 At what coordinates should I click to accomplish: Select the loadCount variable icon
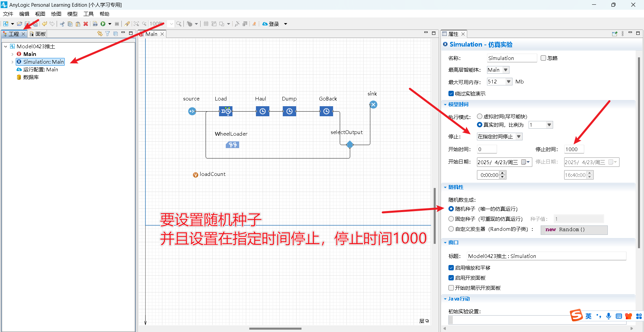pos(196,175)
